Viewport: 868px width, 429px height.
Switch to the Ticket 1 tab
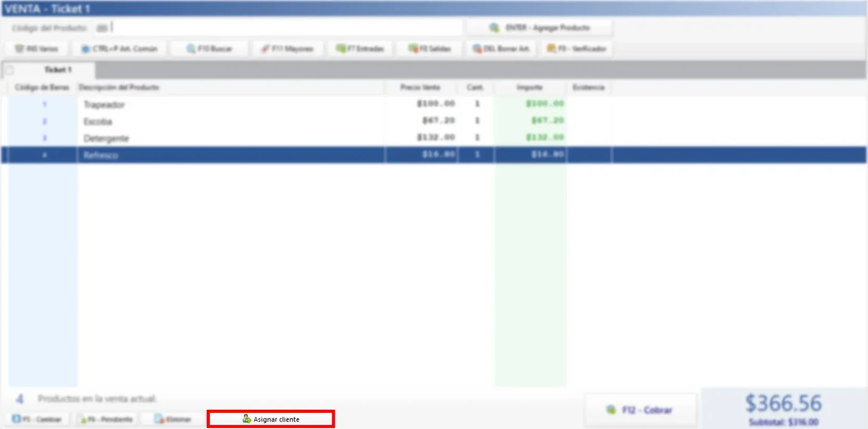(57, 70)
